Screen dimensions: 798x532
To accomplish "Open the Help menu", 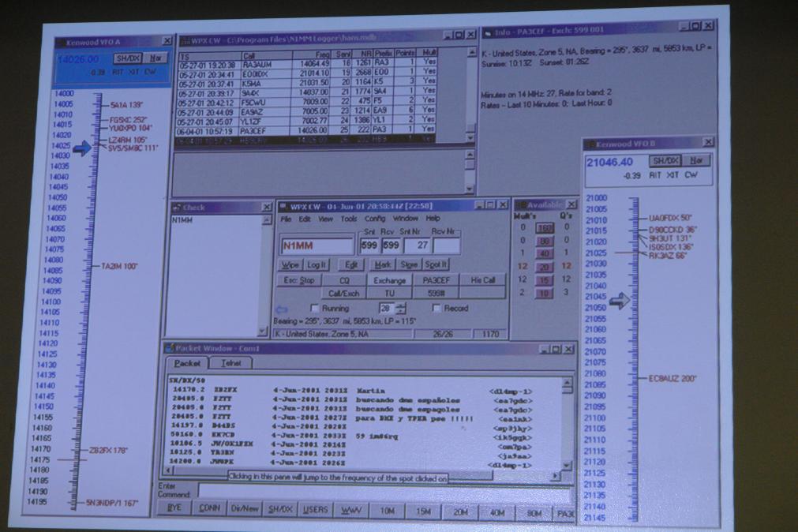I will [433, 219].
